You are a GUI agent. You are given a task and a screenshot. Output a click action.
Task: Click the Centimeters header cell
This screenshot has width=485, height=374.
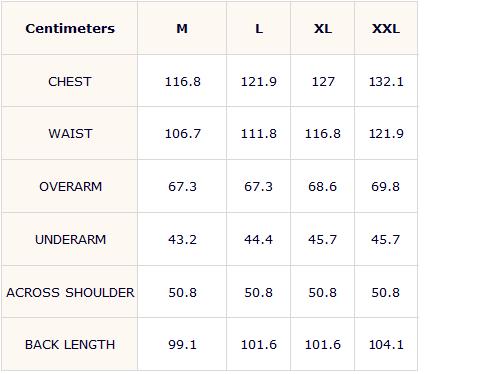pyautogui.click(x=70, y=28)
